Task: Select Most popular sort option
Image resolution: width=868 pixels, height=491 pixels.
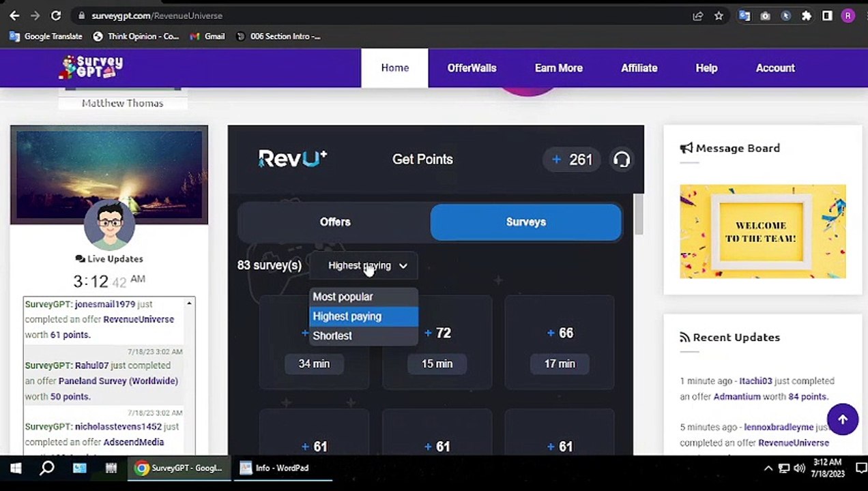Action: (x=364, y=297)
